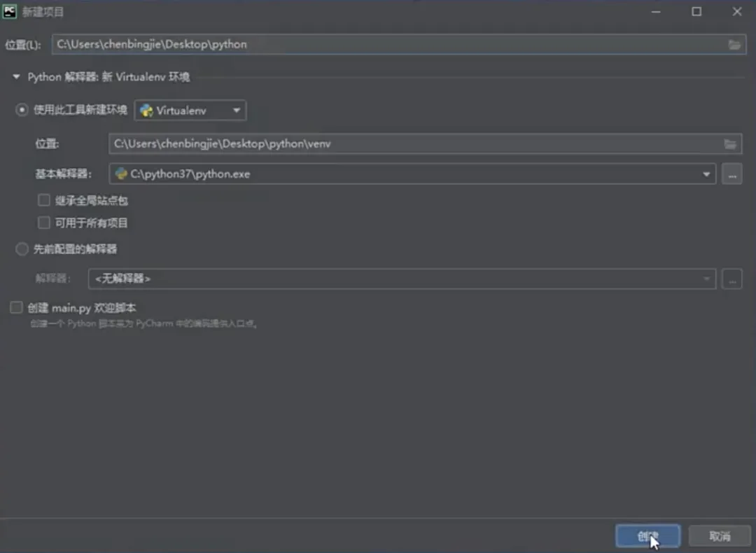Click Python icon in Virtualenv dropdown
Image resolution: width=756 pixels, height=553 pixels.
point(146,111)
